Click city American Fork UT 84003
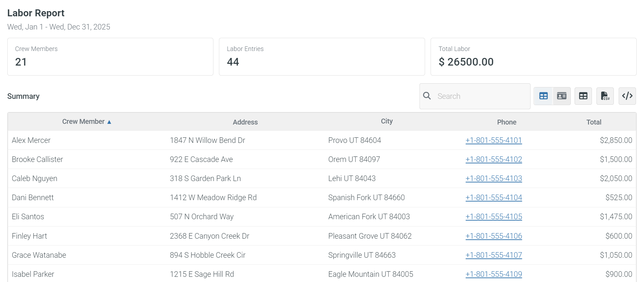644x282 pixels. [369, 216]
